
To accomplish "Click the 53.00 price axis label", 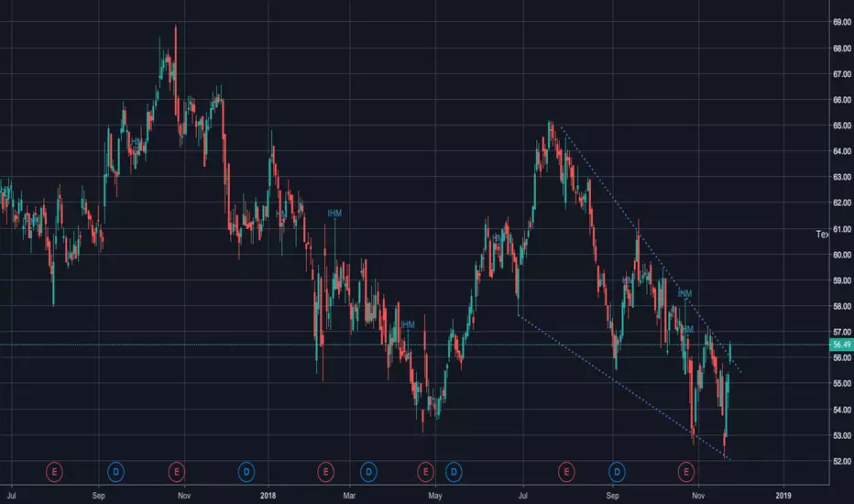I will [x=841, y=435].
